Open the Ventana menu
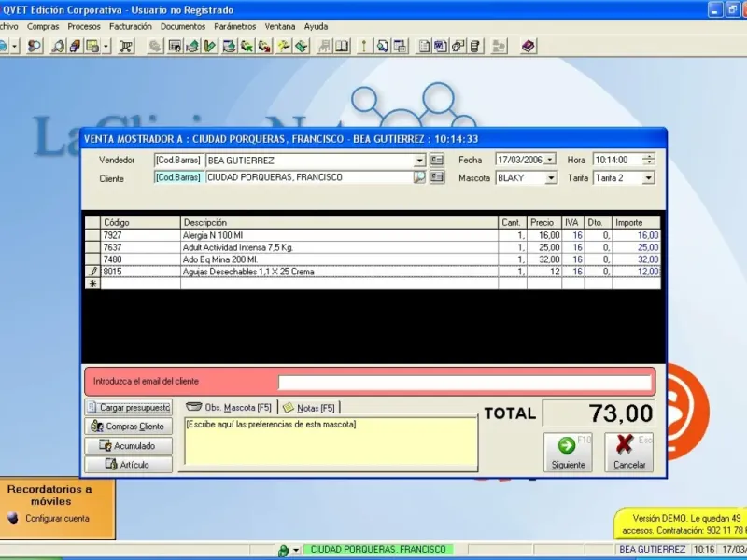The image size is (747, 560). [279, 27]
